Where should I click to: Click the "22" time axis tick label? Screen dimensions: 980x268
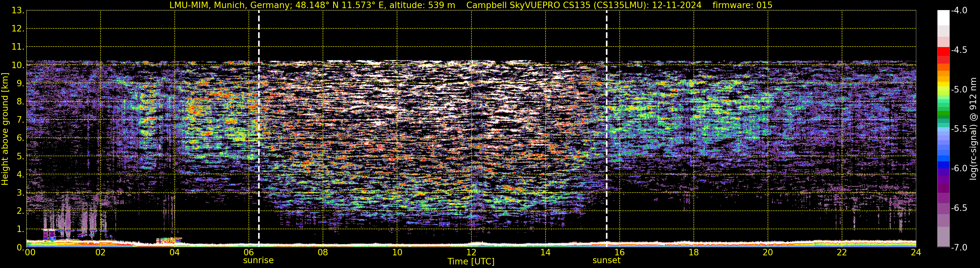[842, 252]
